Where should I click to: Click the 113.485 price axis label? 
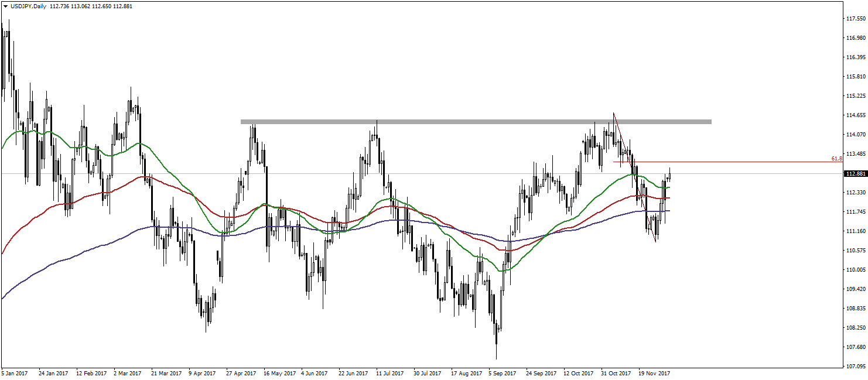(856, 154)
